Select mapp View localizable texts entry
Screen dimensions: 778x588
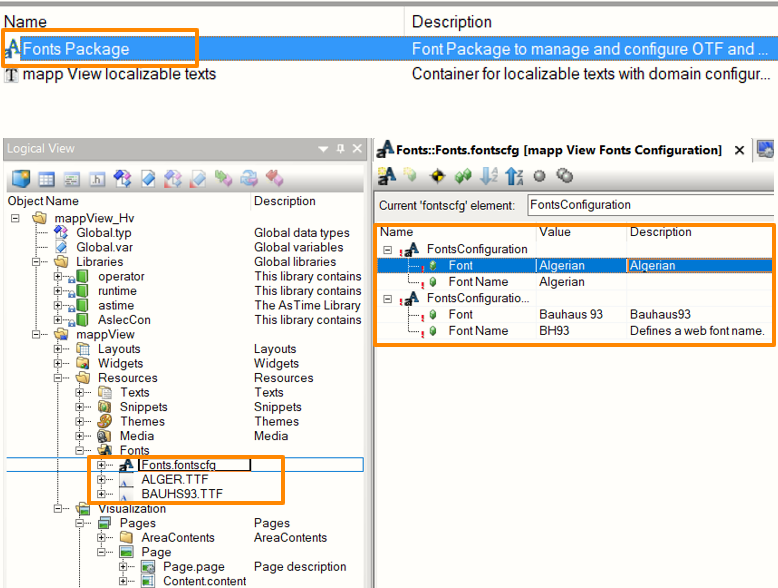coord(119,74)
